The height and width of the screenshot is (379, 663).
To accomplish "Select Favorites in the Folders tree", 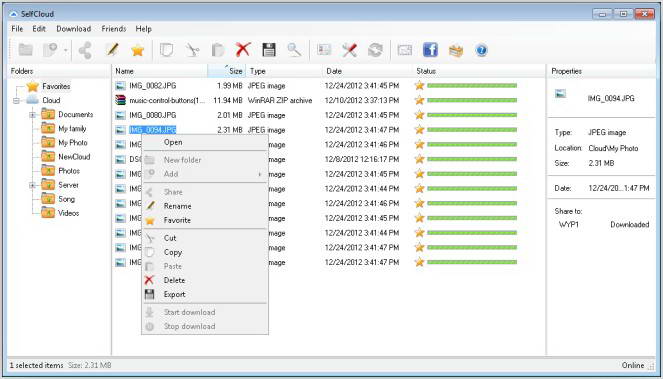I will click(x=56, y=86).
